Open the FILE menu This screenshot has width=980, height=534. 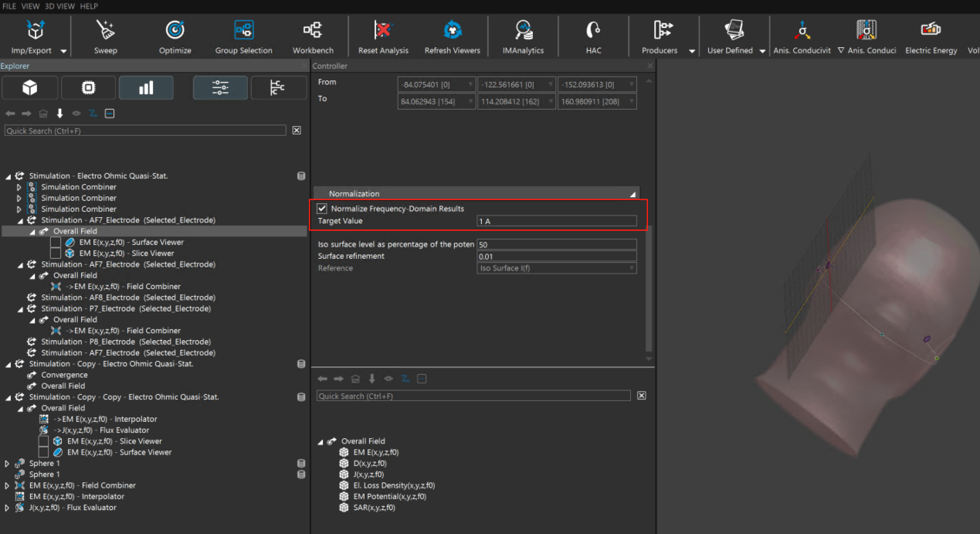click(x=9, y=6)
